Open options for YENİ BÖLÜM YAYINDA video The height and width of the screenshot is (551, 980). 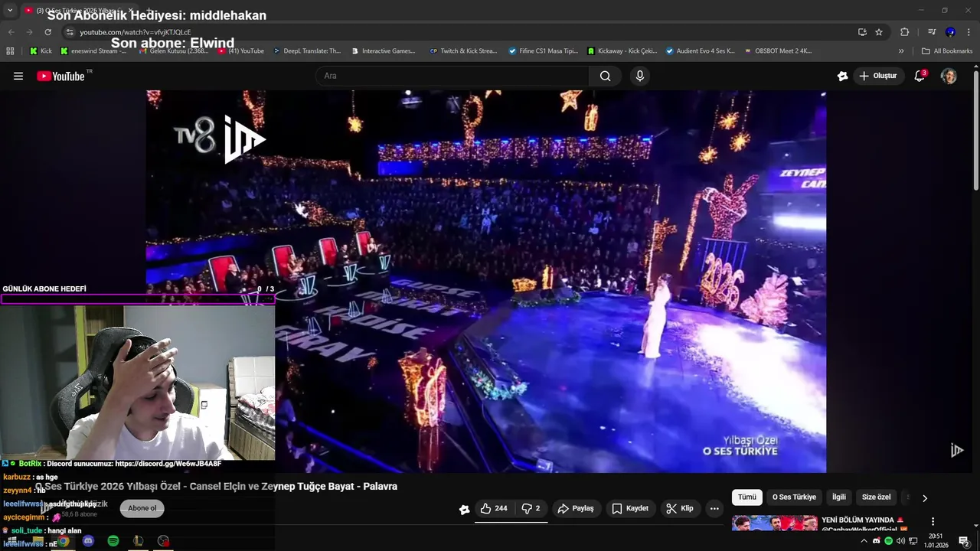933,521
